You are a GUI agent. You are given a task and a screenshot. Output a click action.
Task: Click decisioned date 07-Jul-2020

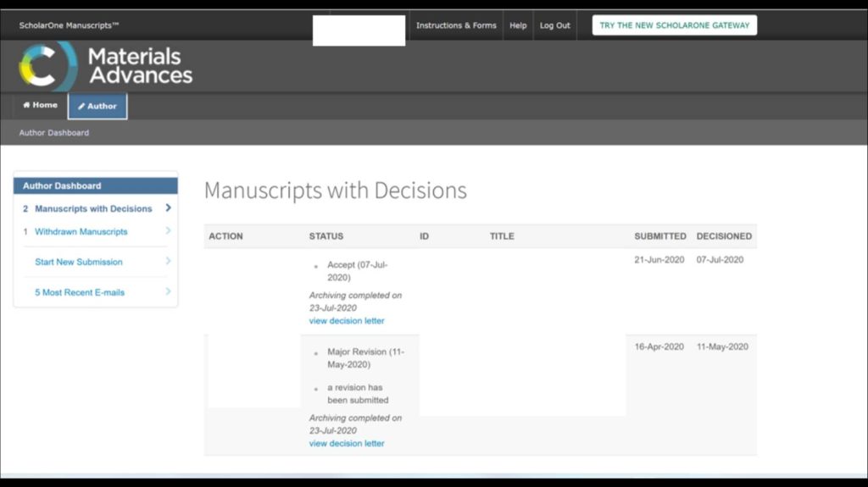click(720, 260)
